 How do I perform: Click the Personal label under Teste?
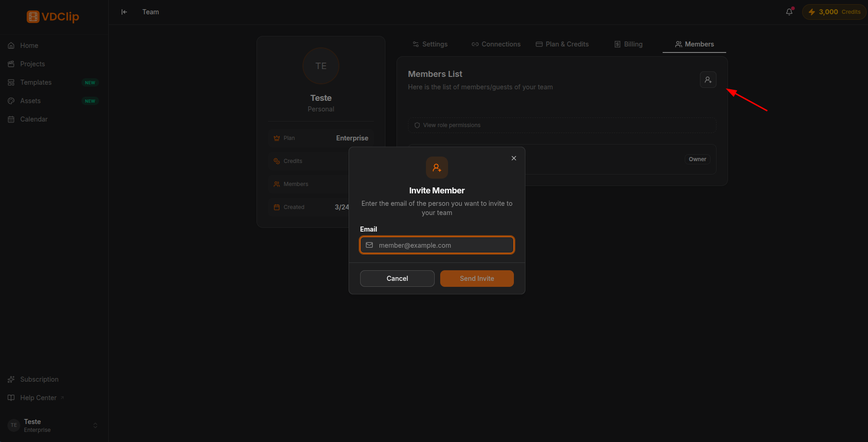[x=321, y=109]
